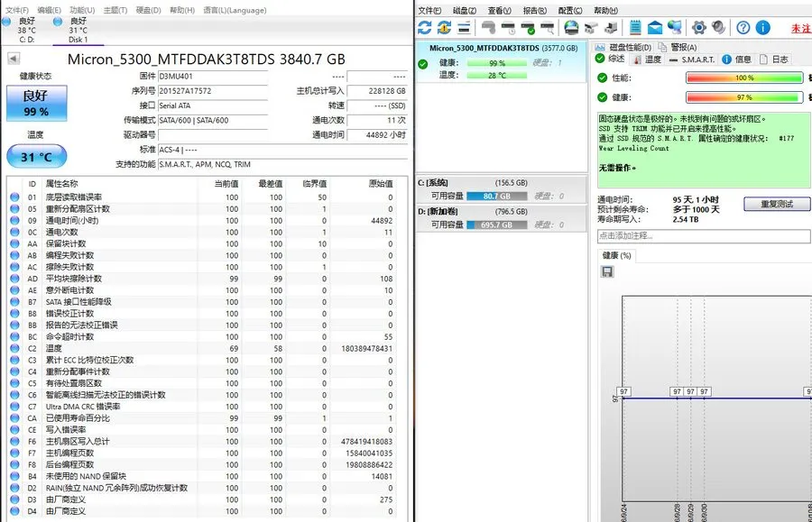
Task: Click the serial number field 201527A17572
Action: [x=212, y=91]
